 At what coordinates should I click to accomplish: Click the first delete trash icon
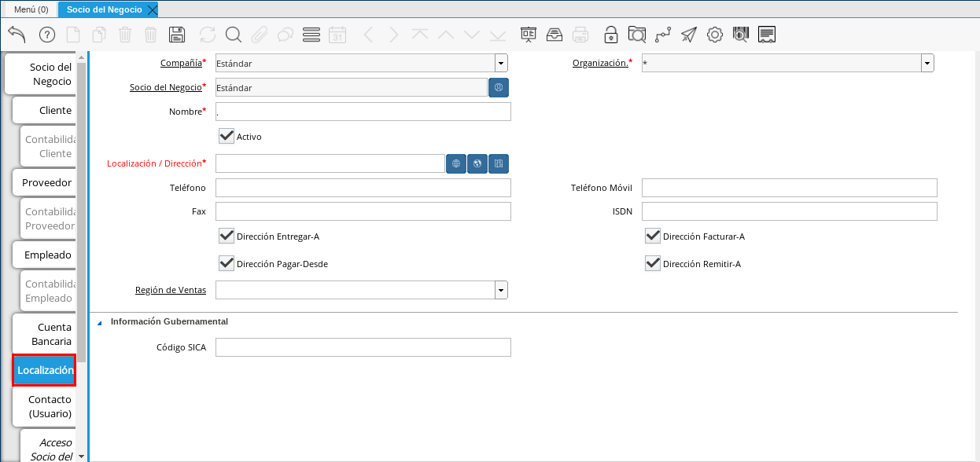coord(125,35)
